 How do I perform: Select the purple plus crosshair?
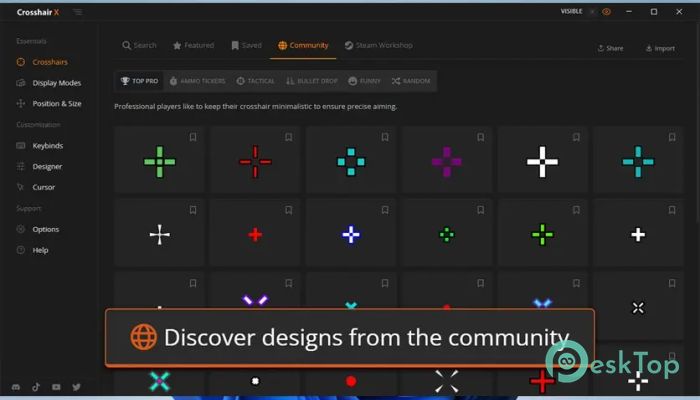click(x=447, y=162)
